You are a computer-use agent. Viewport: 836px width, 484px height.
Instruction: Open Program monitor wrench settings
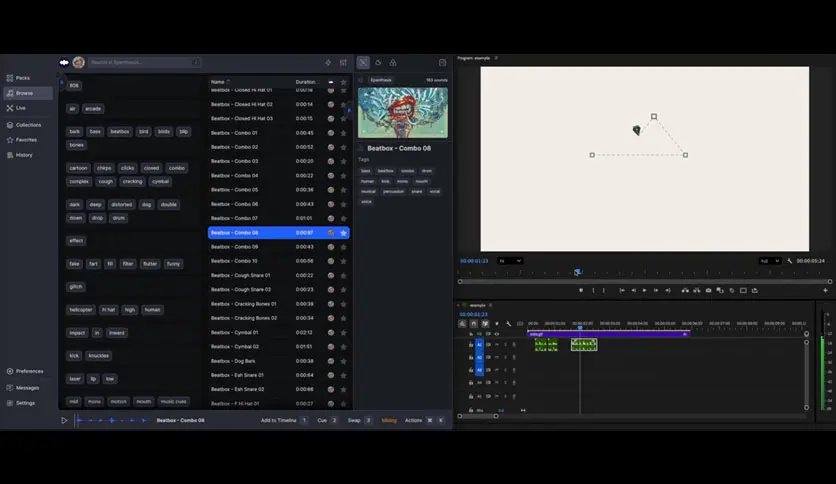tap(790, 261)
